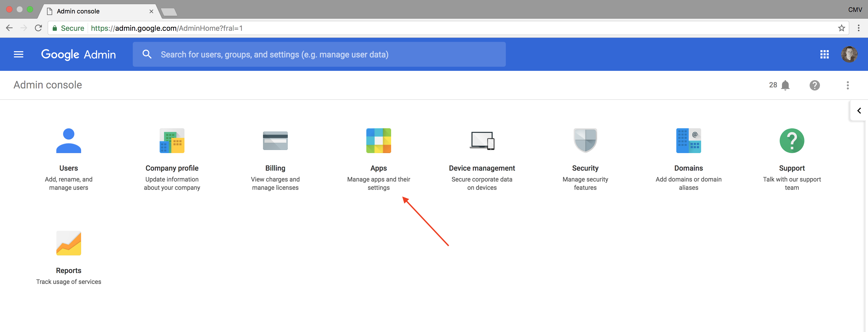Open the Security shield icon
This screenshot has height=332, width=868.
pos(585,141)
